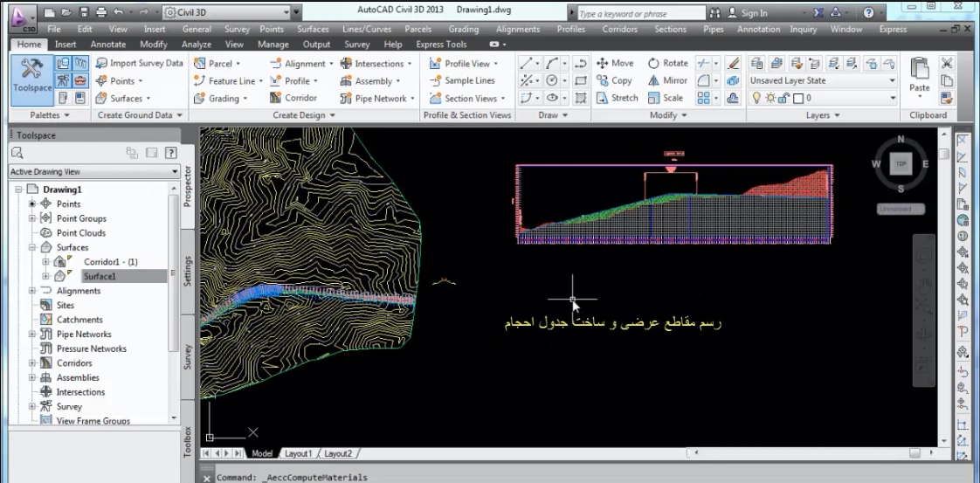Open the Surfaces ribbon dropdown
The image size is (980, 483).
pyautogui.click(x=123, y=98)
